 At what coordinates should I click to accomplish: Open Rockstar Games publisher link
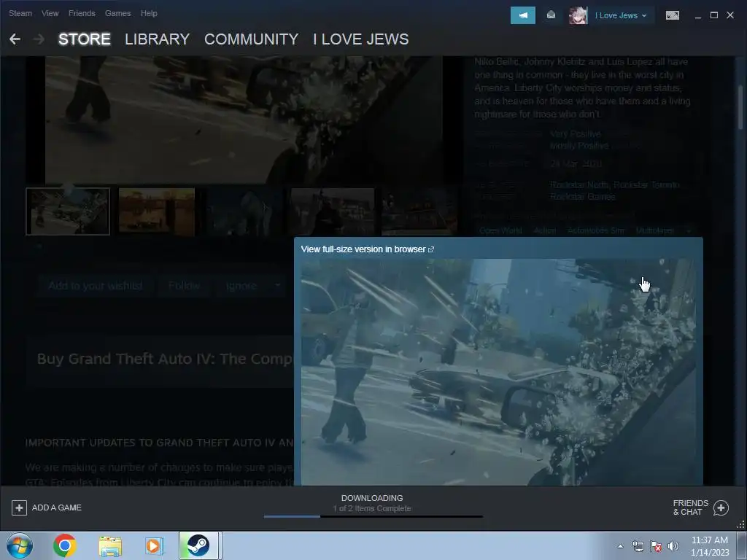coord(582,197)
